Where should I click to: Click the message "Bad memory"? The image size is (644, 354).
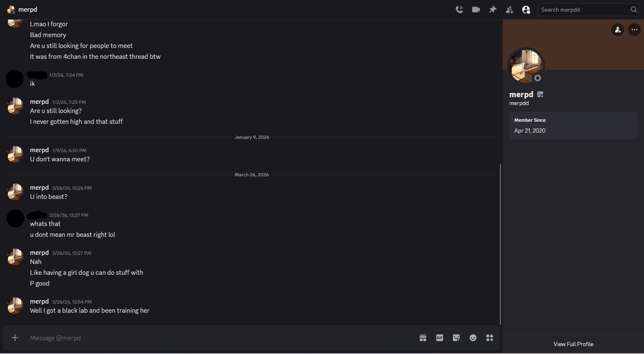pos(48,35)
